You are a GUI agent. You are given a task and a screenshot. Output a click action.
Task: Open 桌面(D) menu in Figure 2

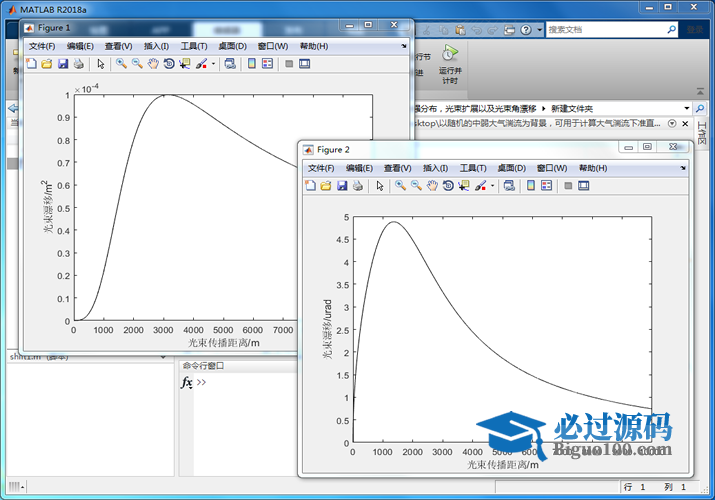point(512,168)
